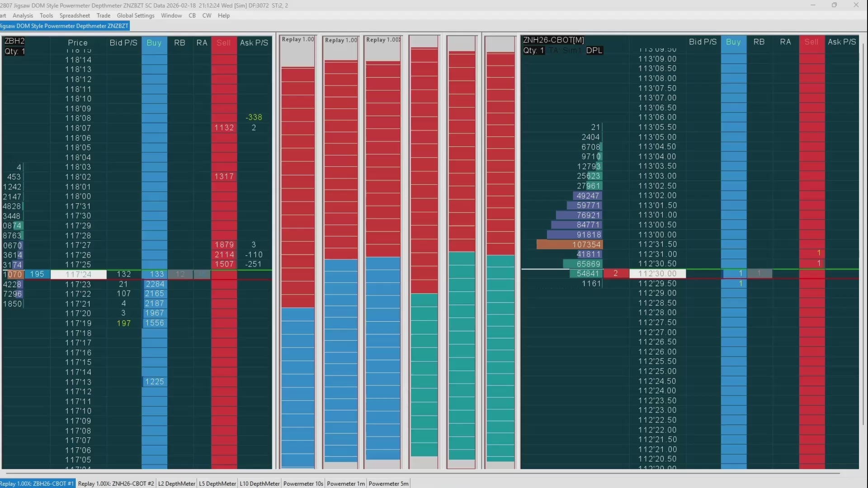Switch to L2 DepthMeter tab
Image resolution: width=868 pixels, height=488 pixels.
(x=177, y=483)
